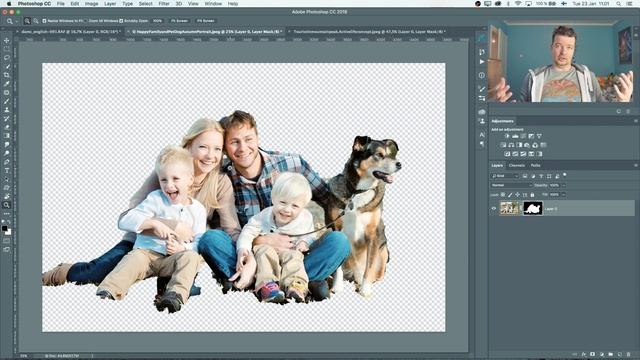Select the Layer 0 image thumbnail
Viewport: 640px width, 360px height.
point(509,209)
